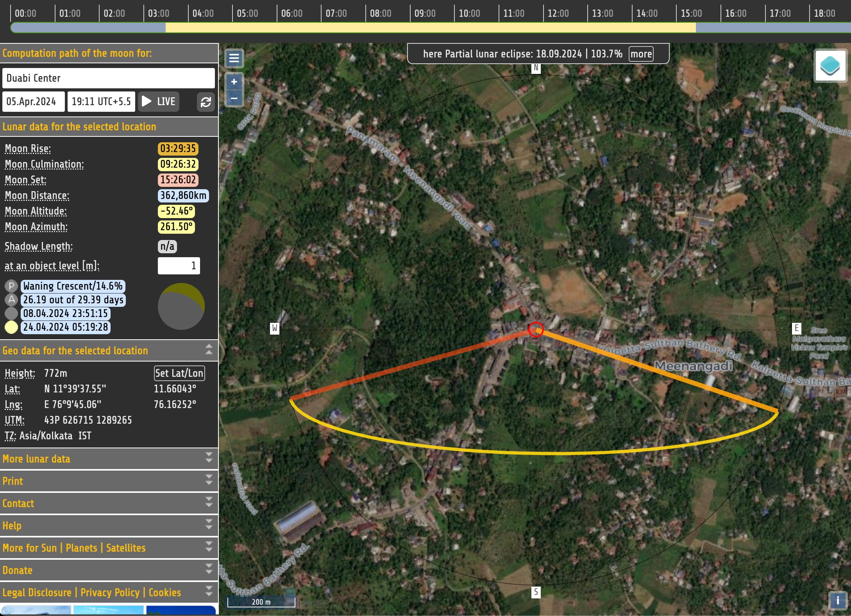This screenshot has width=851, height=616.
Task: Collapse the Geo data section
Action: click(208, 350)
